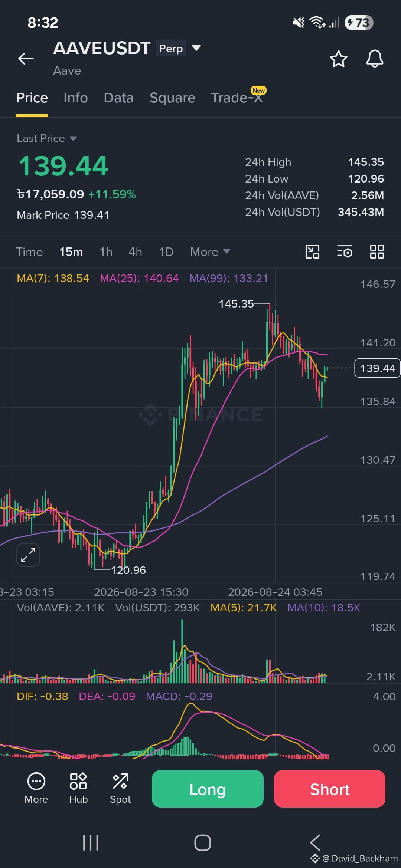Image resolution: width=401 pixels, height=868 pixels.
Task: Open the Square tab
Action: (x=172, y=98)
